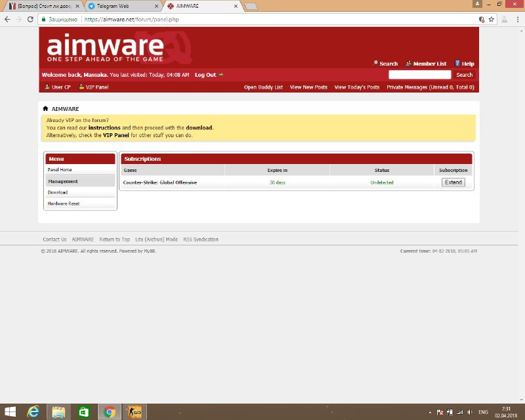This screenshot has width=525, height=420.
Task: Close the Telegram Web tab
Action: [156, 6]
